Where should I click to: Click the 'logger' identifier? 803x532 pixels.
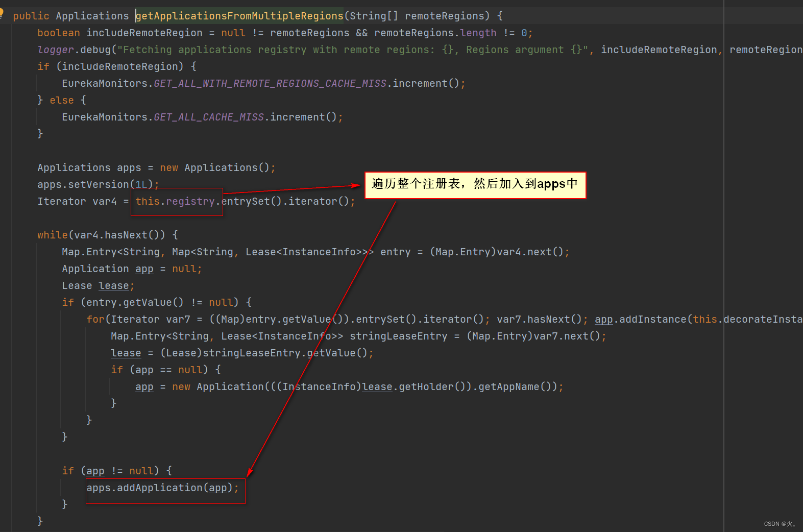[x=56, y=50]
